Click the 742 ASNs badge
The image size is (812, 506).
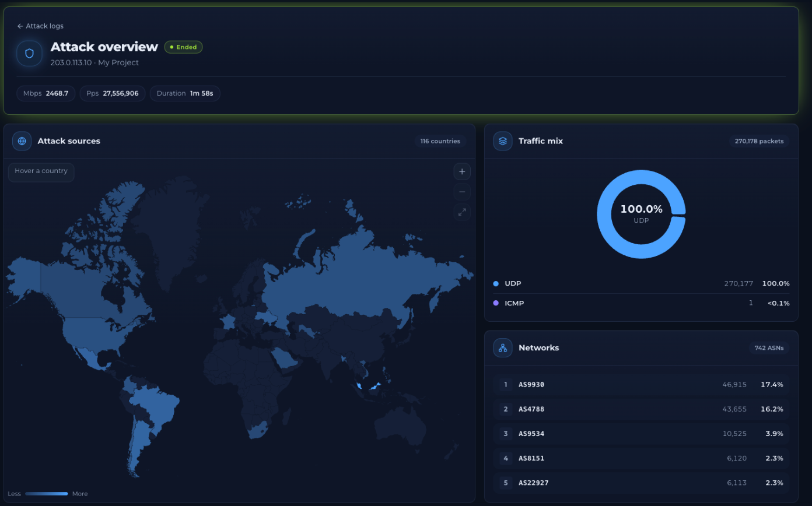click(769, 348)
